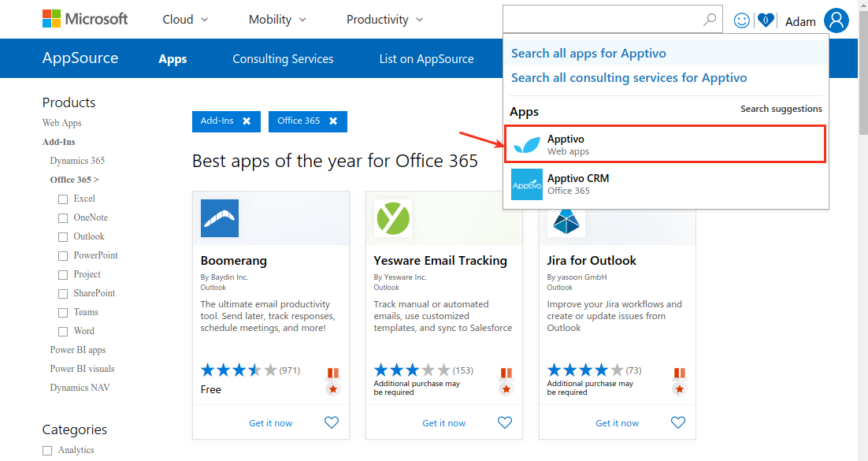The width and height of the screenshot is (868, 461).
Task: Click the Boomerang star rating
Action: [x=239, y=370]
